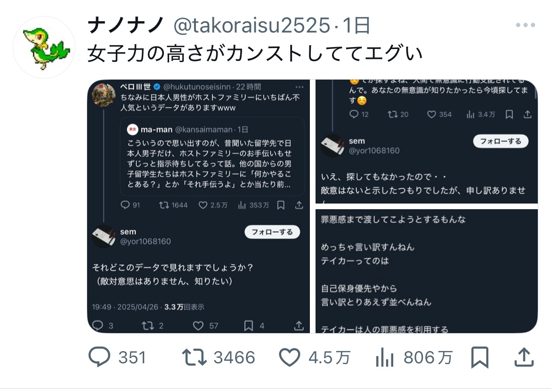This screenshot has height=392, width=551.
Task: Share the main tweet via share icon
Action: click(x=524, y=357)
